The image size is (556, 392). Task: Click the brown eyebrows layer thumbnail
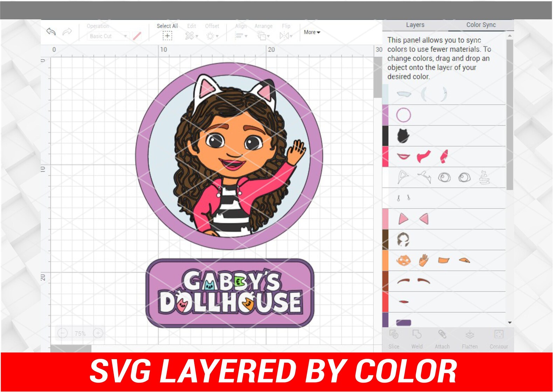[413, 281]
